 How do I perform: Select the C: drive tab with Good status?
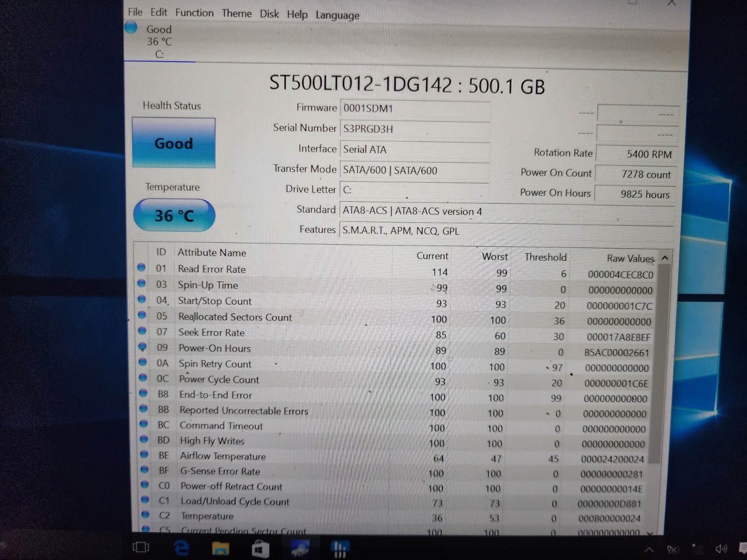pos(159,42)
